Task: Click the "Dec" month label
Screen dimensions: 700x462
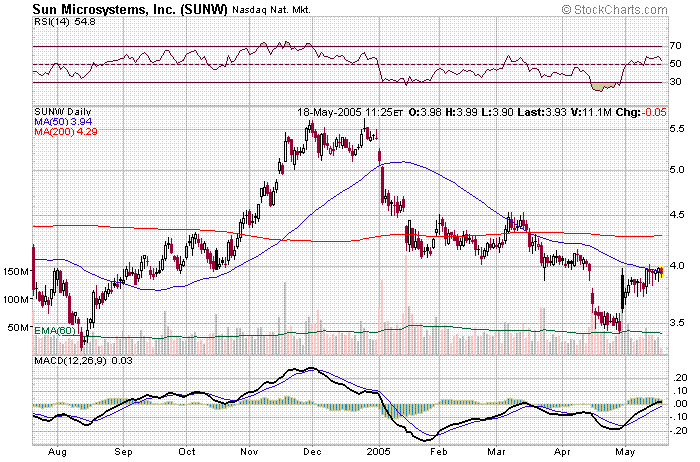Action: [312, 452]
